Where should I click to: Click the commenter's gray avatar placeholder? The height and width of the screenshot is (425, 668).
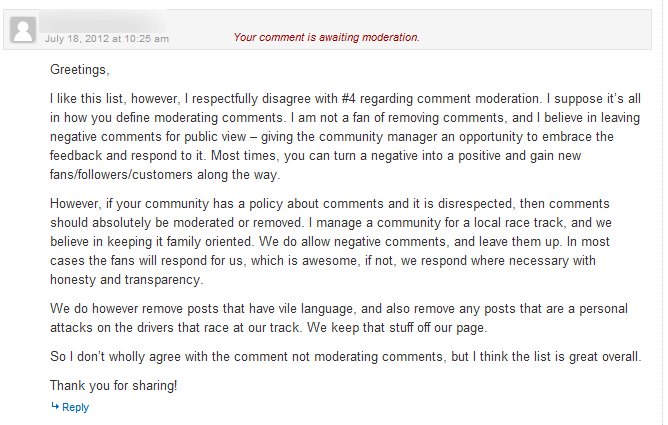[x=23, y=29]
